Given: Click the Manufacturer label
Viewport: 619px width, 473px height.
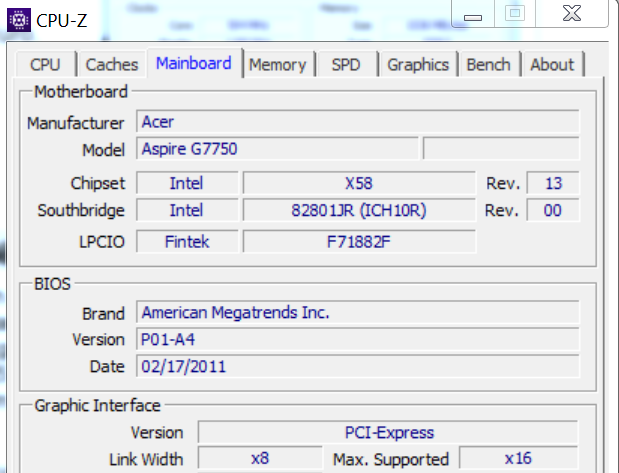Looking at the screenshot, I should [76, 123].
